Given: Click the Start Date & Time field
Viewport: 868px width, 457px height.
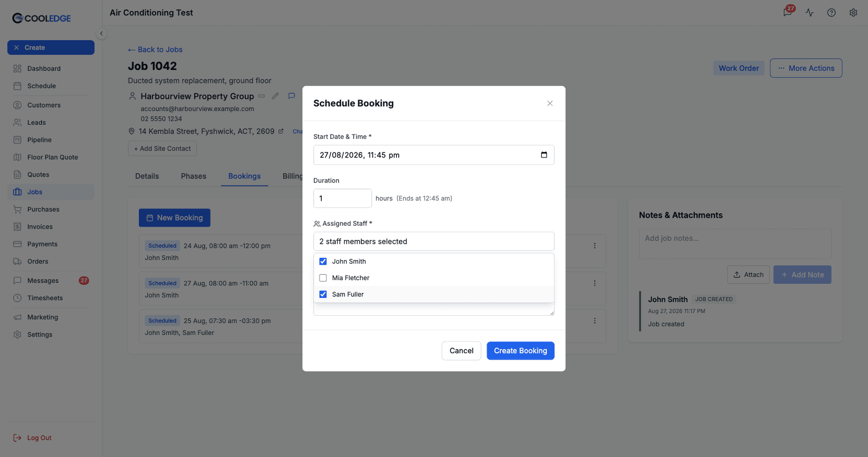Looking at the screenshot, I should pos(434,155).
